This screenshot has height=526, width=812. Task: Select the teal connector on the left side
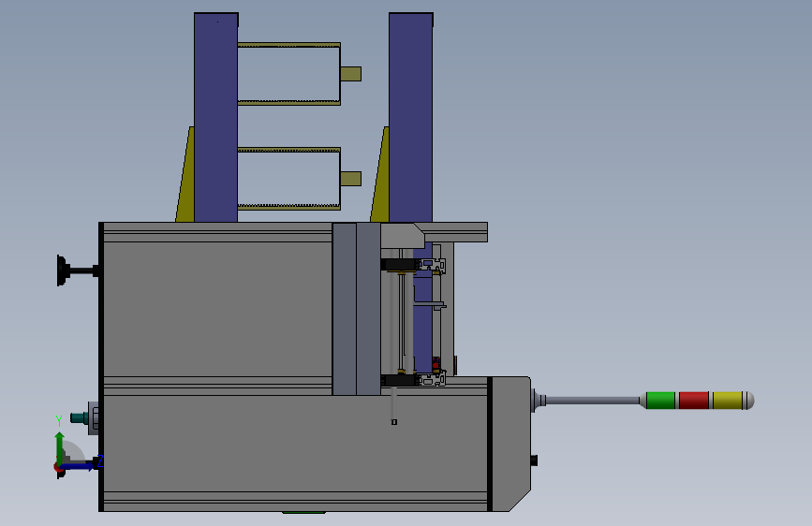tap(79, 417)
